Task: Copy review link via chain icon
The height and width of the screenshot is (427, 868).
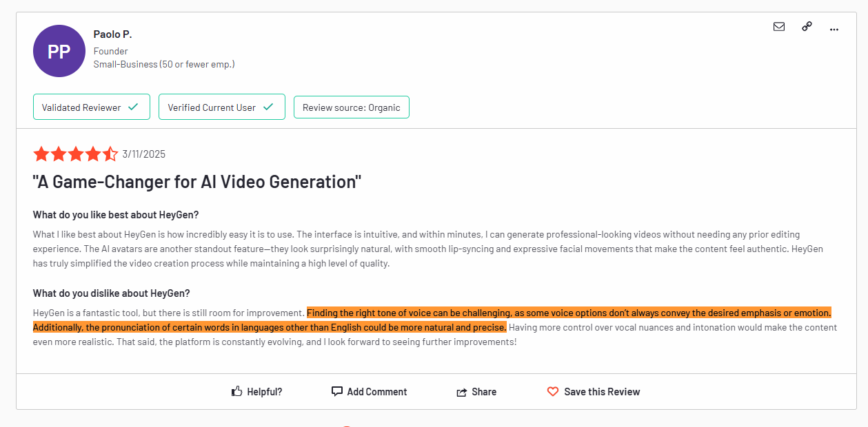Action: tap(807, 27)
